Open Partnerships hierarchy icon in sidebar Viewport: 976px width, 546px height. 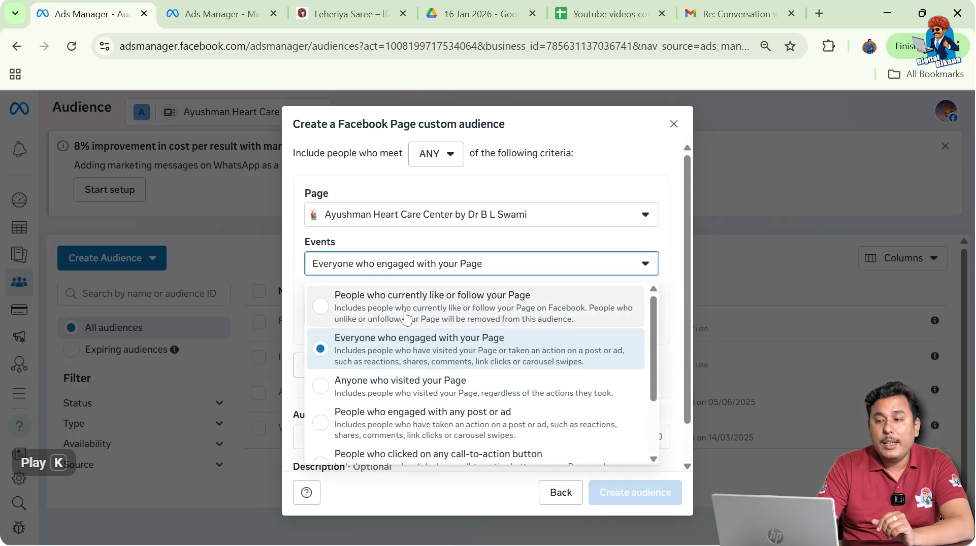click(x=19, y=364)
